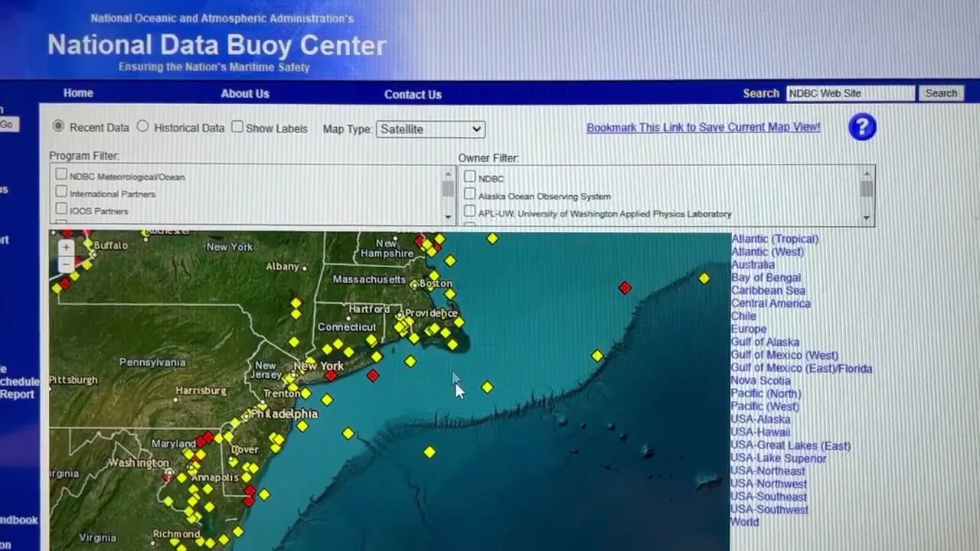Select the red buoy marker below the Washington label

coord(169,476)
